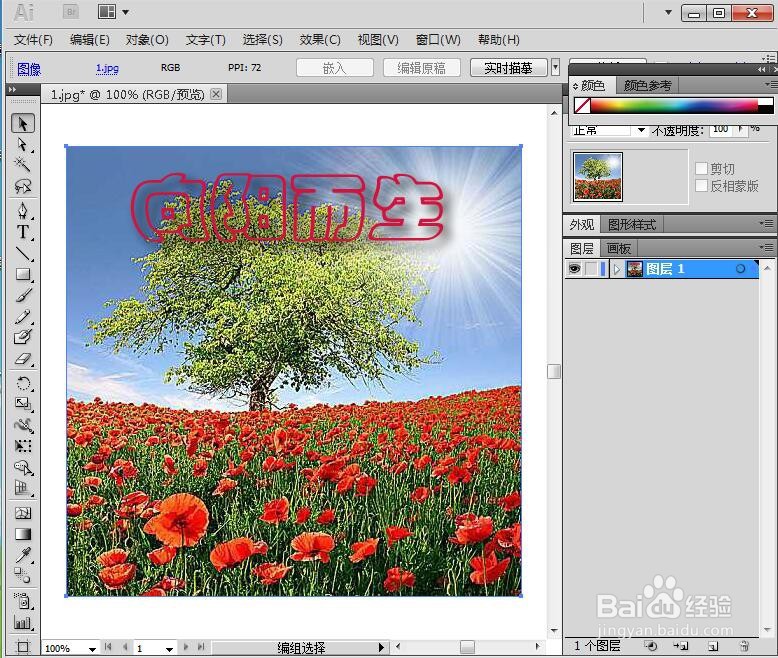The image size is (778, 658).
Task: Switch to the 画板 tab
Action: pyautogui.click(x=619, y=248)
